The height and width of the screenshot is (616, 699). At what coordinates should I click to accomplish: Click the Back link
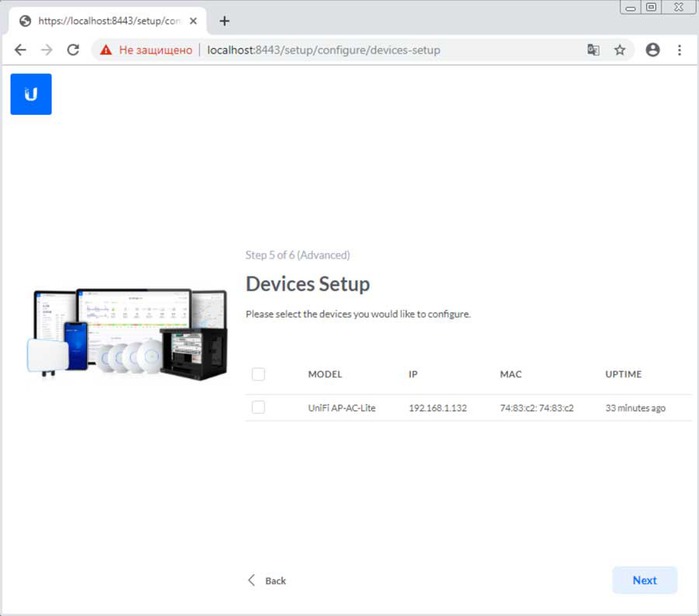tap(267, 580)
